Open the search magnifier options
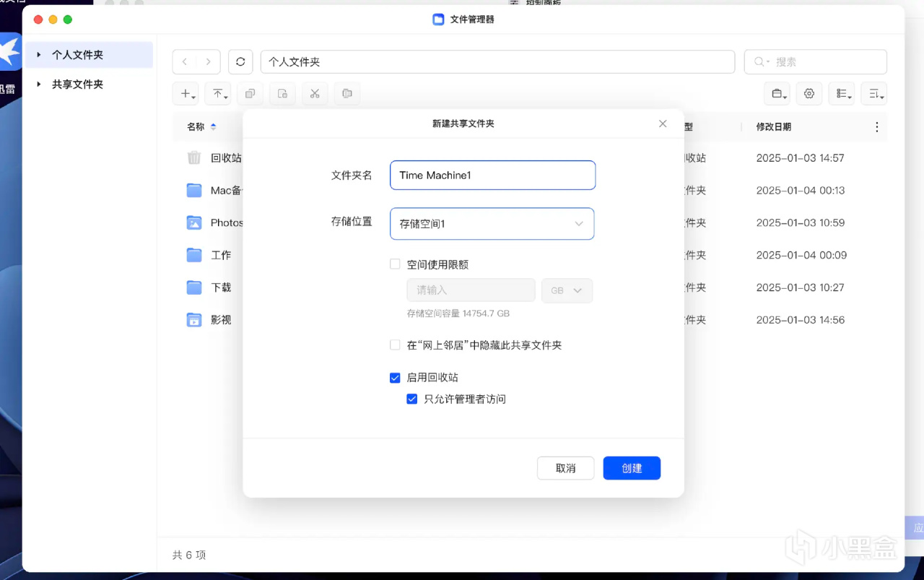The height and width of the screenshot is (580, 924). tap(762, 62)
